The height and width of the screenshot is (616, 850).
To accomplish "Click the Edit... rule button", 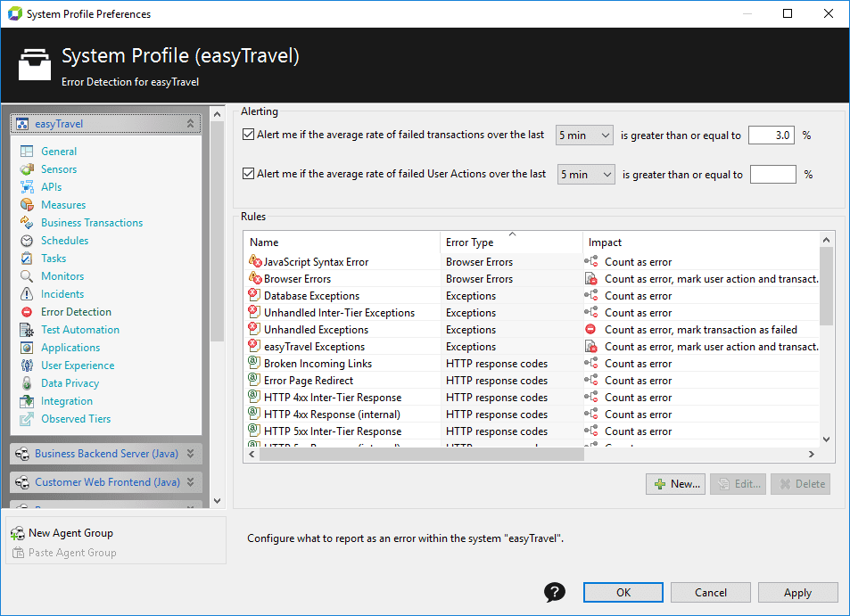I will click(x=738, y=484).
